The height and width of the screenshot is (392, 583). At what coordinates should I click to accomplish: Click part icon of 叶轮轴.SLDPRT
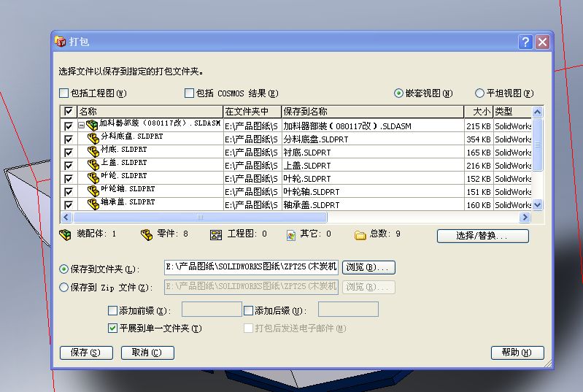93,191
